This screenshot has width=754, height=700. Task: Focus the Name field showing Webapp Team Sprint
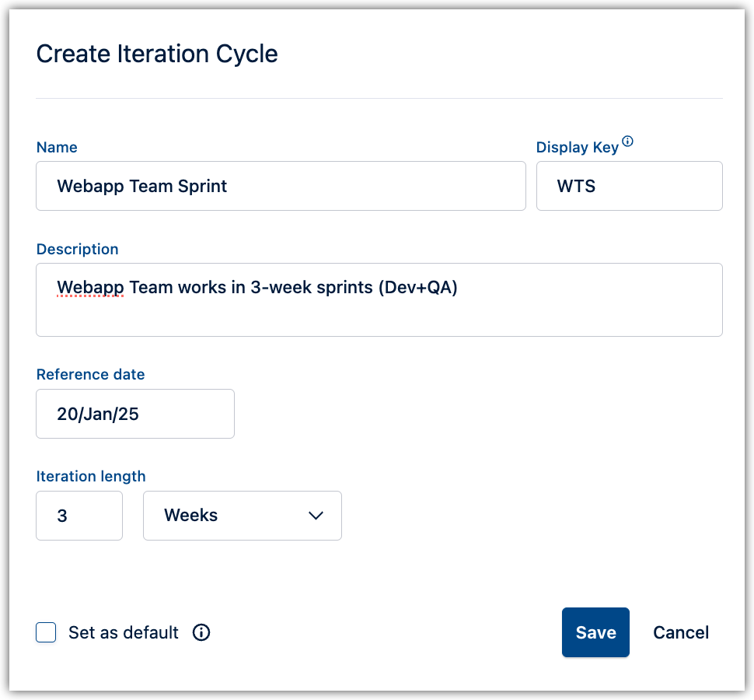pyautogui.click(x=280, y=186)
